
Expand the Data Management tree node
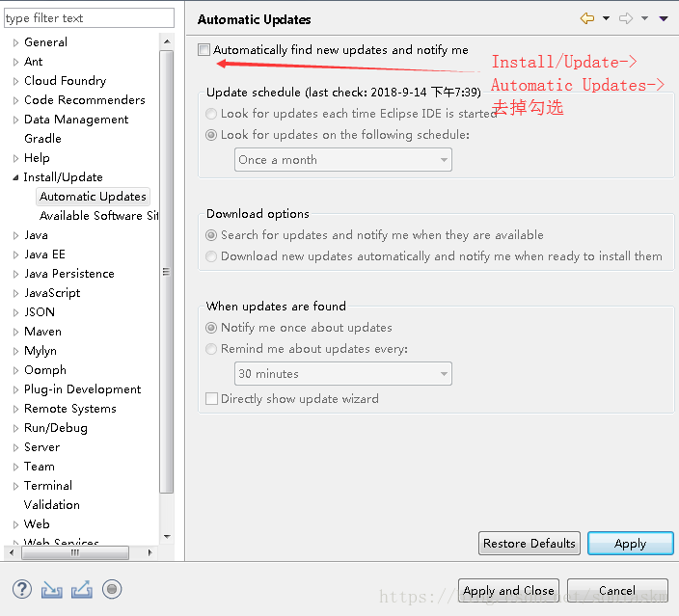[15, 120]
